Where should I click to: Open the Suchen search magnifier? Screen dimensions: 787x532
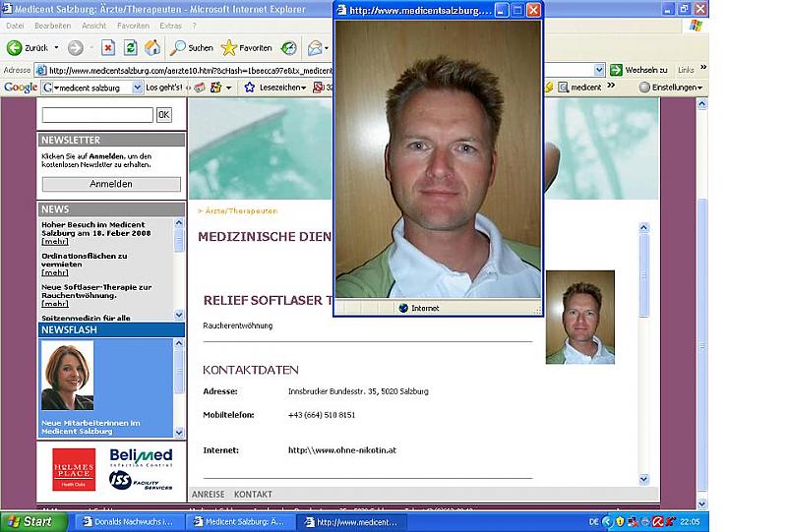(x=179, y=47)
